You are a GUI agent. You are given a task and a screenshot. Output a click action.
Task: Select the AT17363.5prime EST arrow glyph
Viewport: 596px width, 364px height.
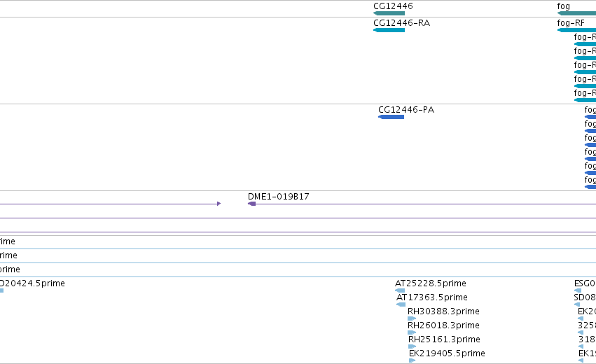(x=401, y=304)
